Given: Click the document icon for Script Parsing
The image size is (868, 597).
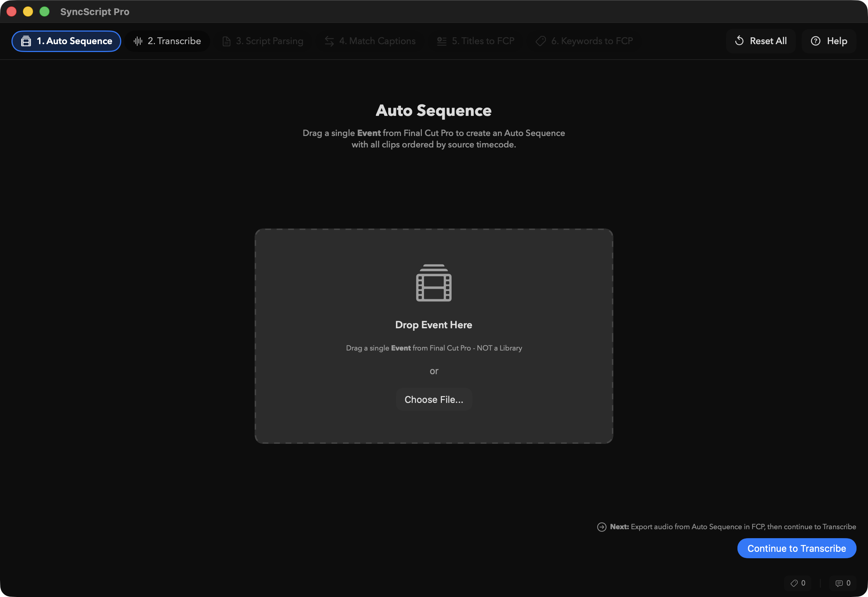Looking at the screenshot, I should click(x=226, y=41).
